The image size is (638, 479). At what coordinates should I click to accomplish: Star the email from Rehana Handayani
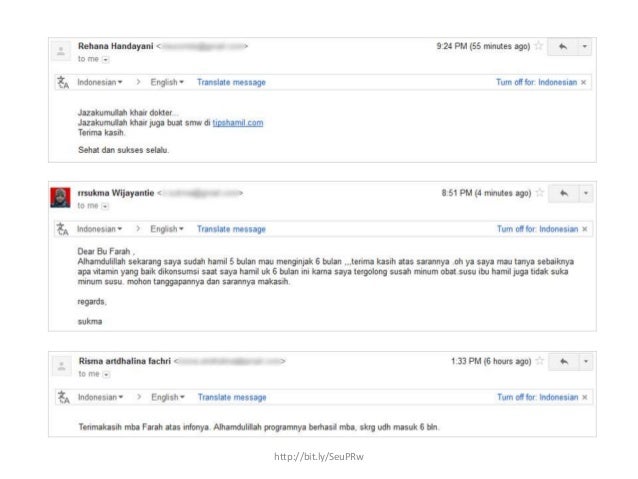(x=539, y=47)
